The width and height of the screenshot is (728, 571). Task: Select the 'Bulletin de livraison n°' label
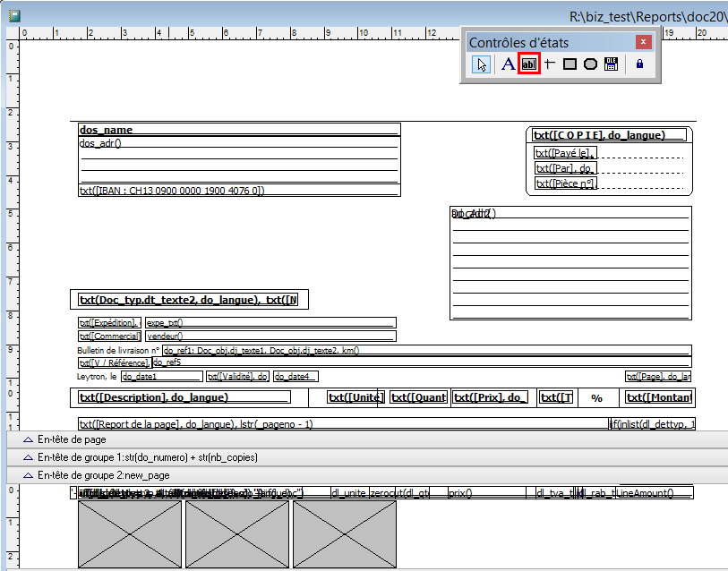pos(118,351)
